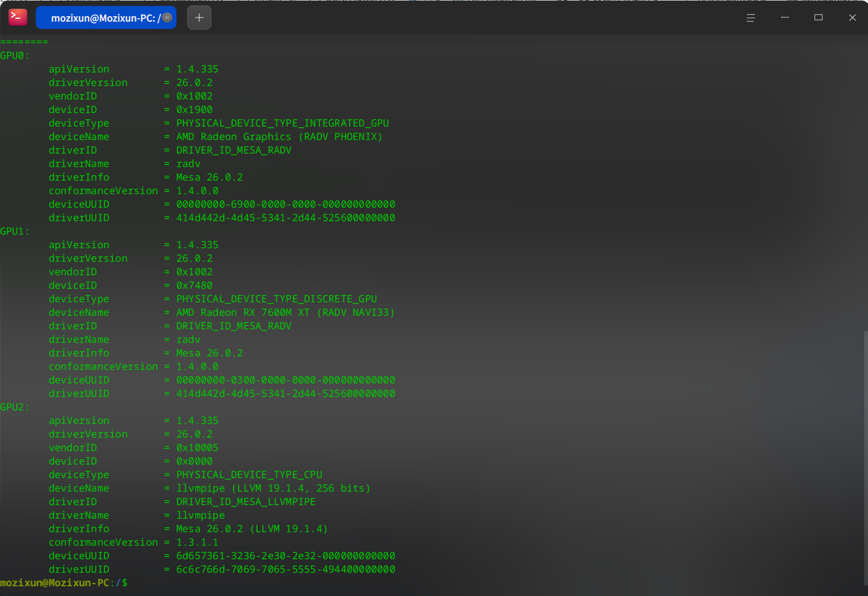The height and width of the screenshot is (596, 868).
Task: Click GPU0 apiVersion value 1.4.335
Action: pos(197,69)
